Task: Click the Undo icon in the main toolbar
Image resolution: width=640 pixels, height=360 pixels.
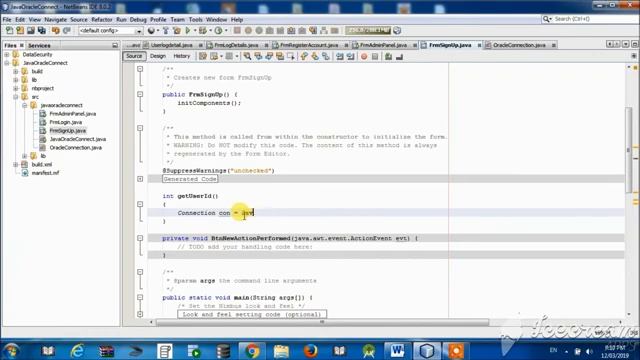Action: pyautogui.click(x=56, y=31)
